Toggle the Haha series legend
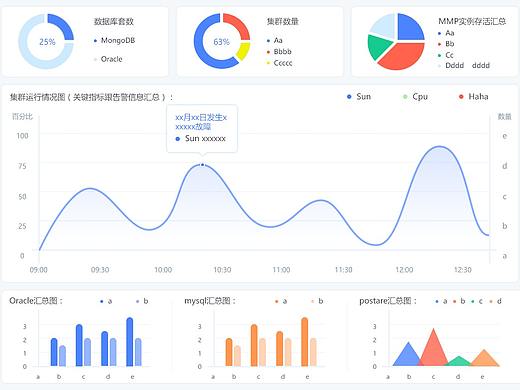 point(474,97)
